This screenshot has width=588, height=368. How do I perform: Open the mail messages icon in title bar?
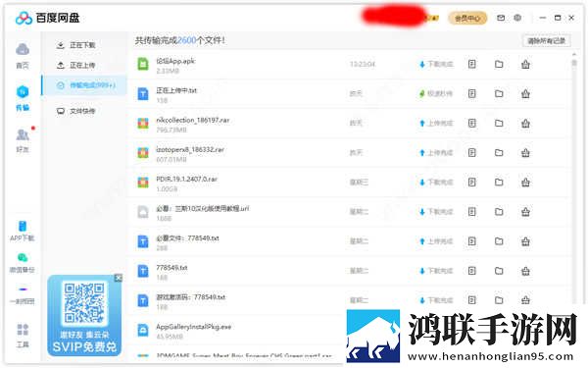[x=501, y=18]
